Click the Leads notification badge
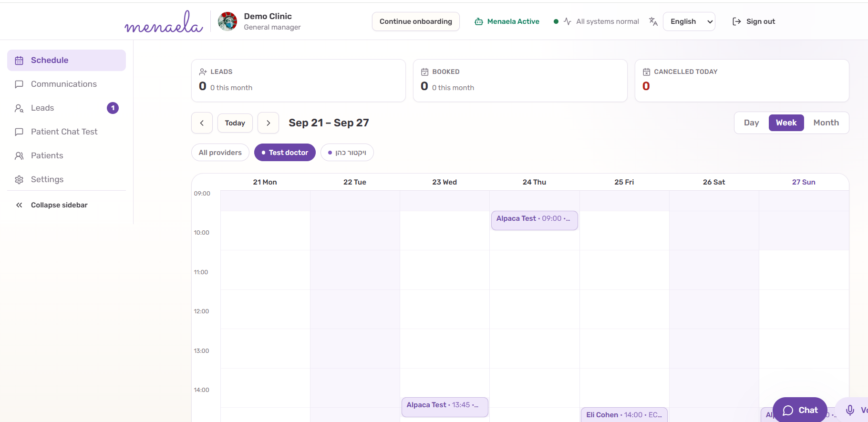This screenshot has width=868, height=422. click(113, 108)
